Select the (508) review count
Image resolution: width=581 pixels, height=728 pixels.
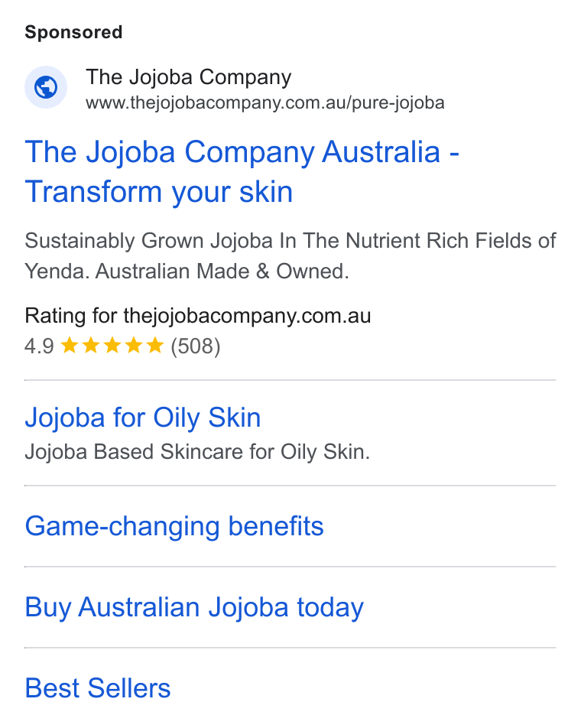pos(196,346)
